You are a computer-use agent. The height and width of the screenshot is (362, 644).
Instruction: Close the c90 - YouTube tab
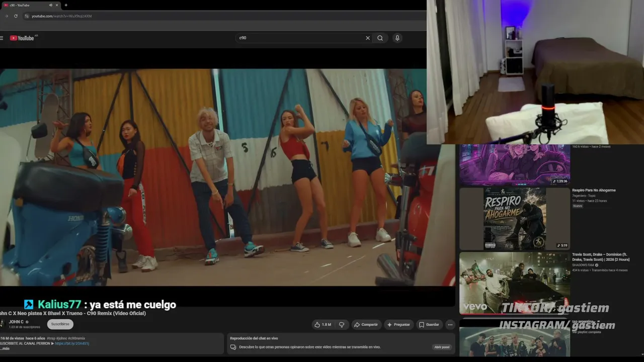coord(57,5)
